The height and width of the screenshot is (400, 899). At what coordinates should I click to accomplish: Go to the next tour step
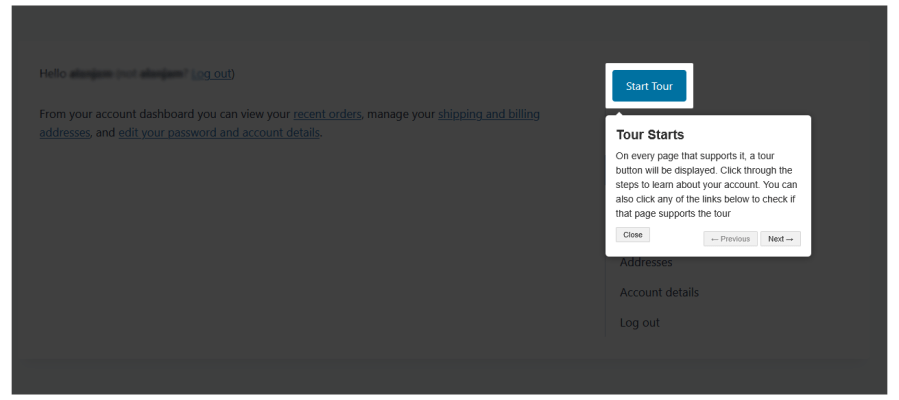click(780, 239)
